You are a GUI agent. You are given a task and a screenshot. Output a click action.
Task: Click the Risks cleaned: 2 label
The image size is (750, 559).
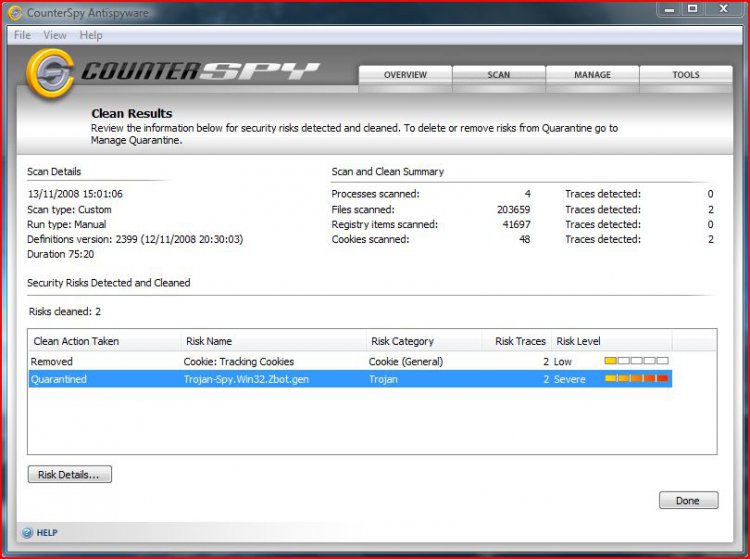click(65, 312)
